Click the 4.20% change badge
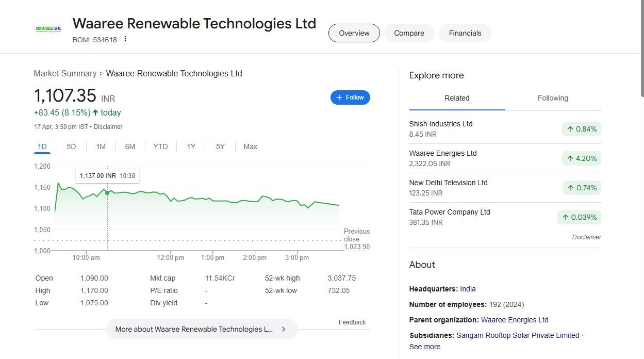This screenshot has height=359, width=644. coord(582,158)
